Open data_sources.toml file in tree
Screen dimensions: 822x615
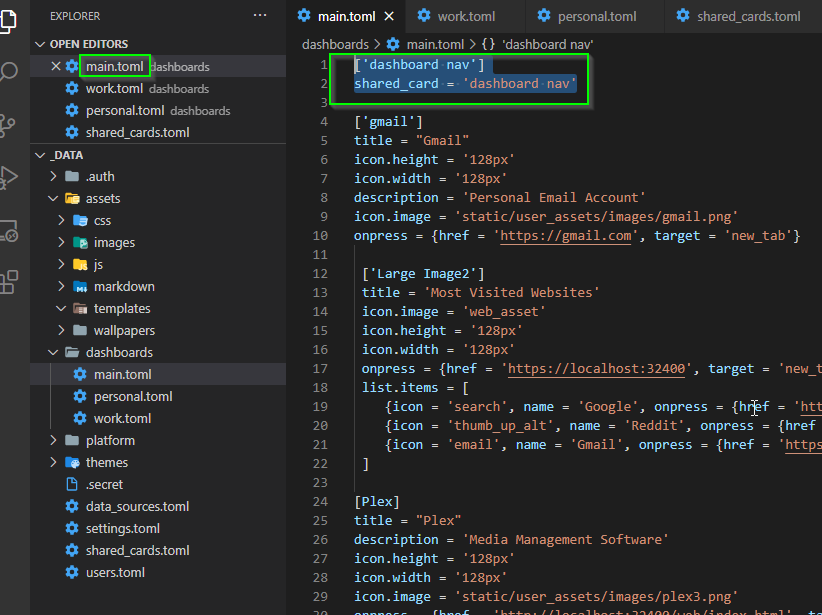coord(158,506)
